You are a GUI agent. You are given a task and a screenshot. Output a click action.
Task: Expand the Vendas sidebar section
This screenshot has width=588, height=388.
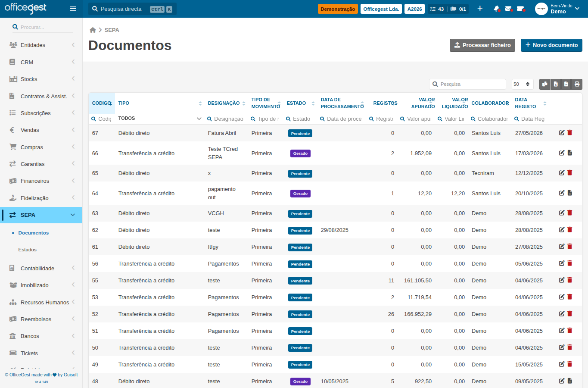(x=41, y=130)
